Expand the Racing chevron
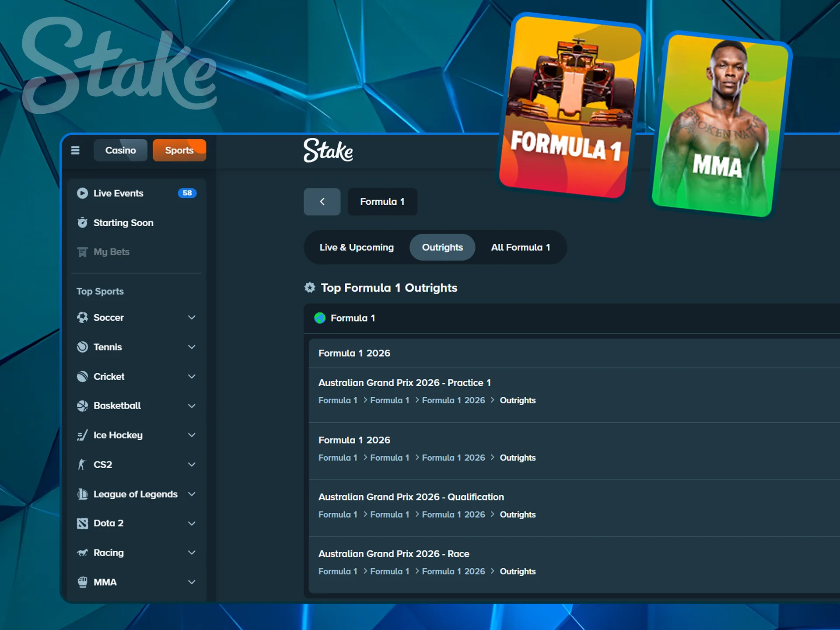The width and height of the screenshot is (840, 630). coord(192,553)
